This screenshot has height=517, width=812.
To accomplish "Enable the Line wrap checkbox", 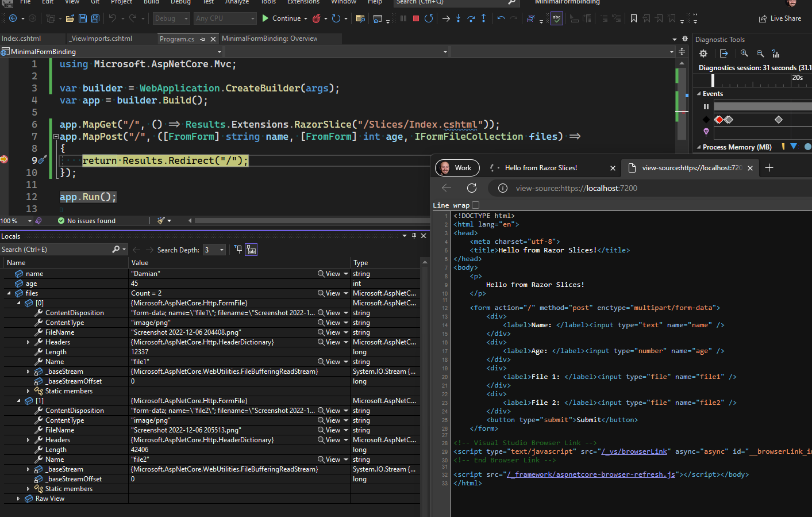I will coord(475,205).
